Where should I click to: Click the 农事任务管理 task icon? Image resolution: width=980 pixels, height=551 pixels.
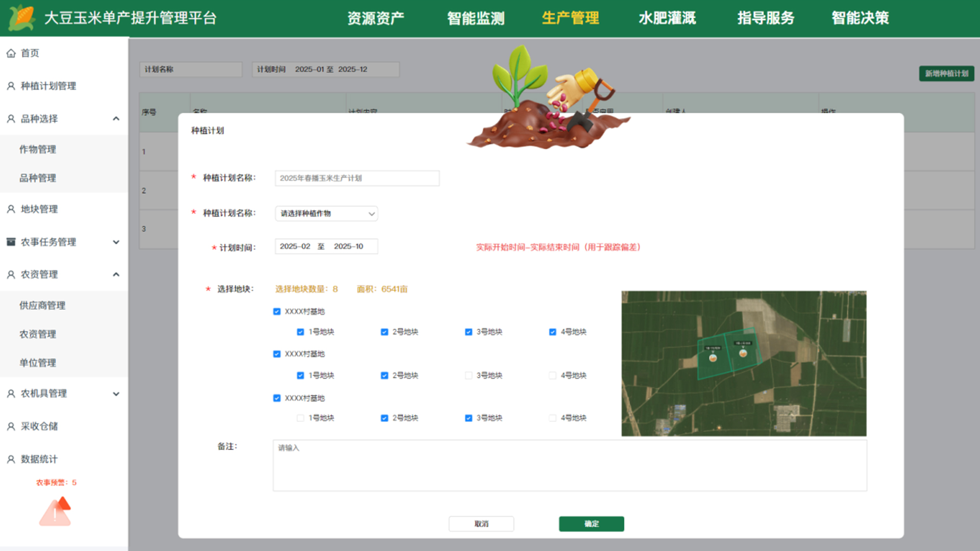11,241
